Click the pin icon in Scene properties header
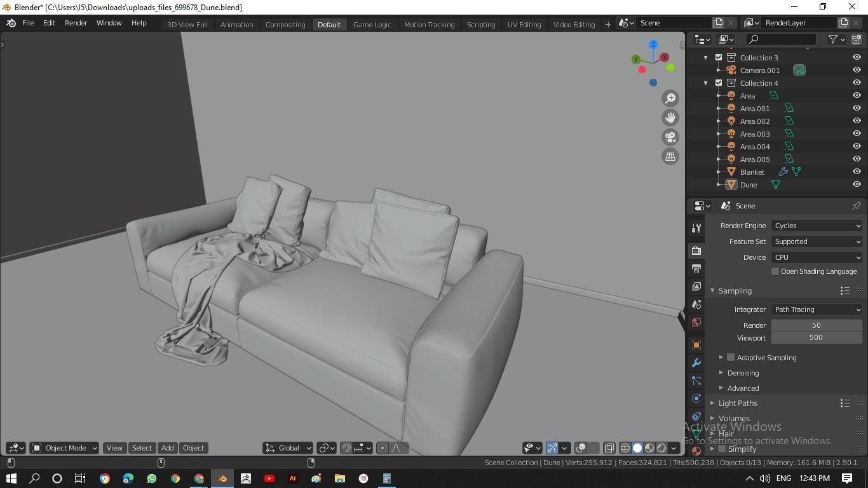 click(x=856, y=206)
